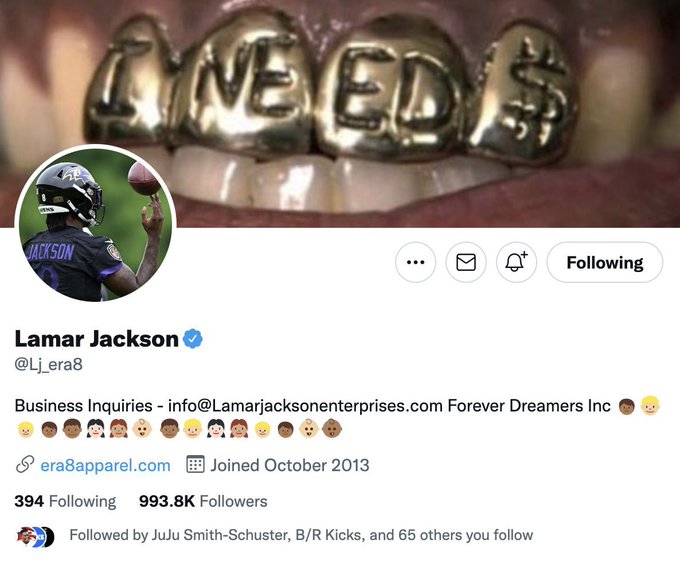Open the Followed by JuJu Smith-Schuster text
The image size is (680, 575).
coord(301,535)
